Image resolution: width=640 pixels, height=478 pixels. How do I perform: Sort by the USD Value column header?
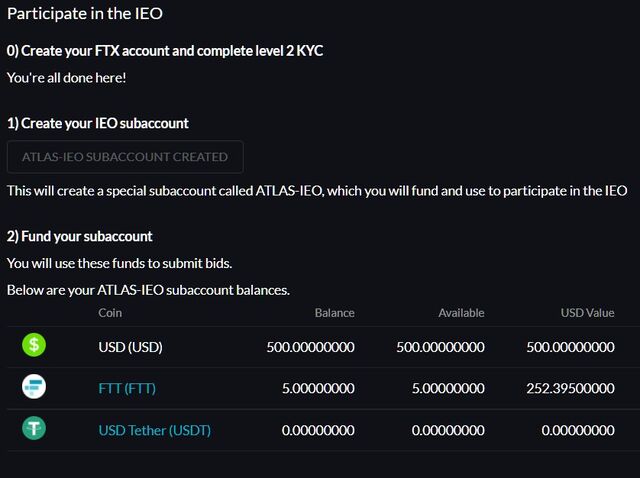tap(588, 313)
